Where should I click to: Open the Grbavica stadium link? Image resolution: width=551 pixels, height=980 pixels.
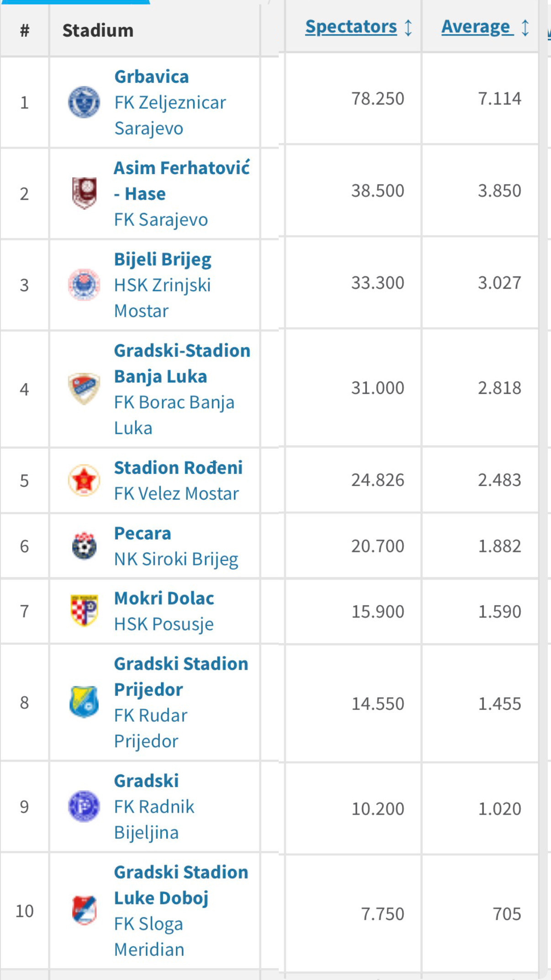coord(151,77)
